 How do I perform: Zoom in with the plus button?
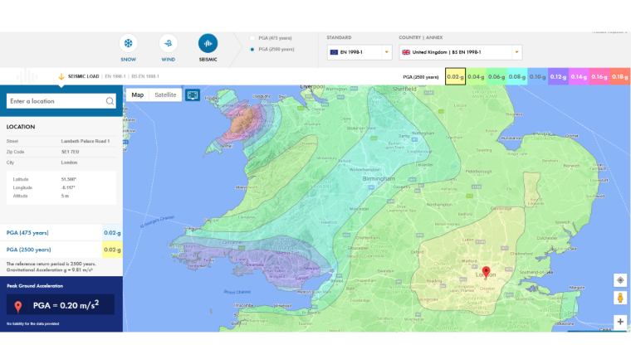(620, 322)
